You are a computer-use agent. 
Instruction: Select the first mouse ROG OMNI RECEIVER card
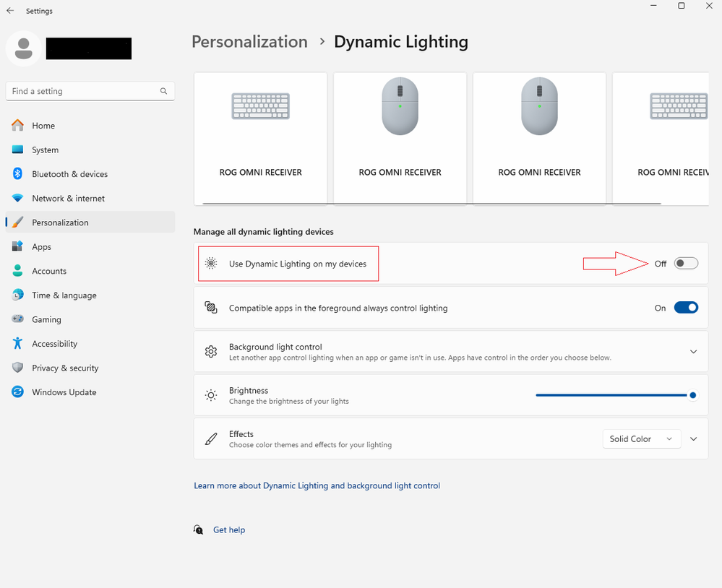click(x=400, y=139)
